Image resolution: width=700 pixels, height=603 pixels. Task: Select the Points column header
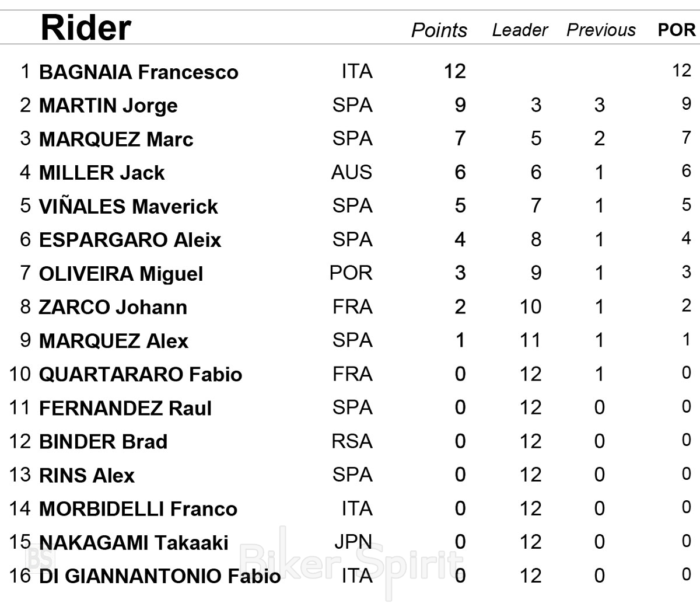(439, 30)
